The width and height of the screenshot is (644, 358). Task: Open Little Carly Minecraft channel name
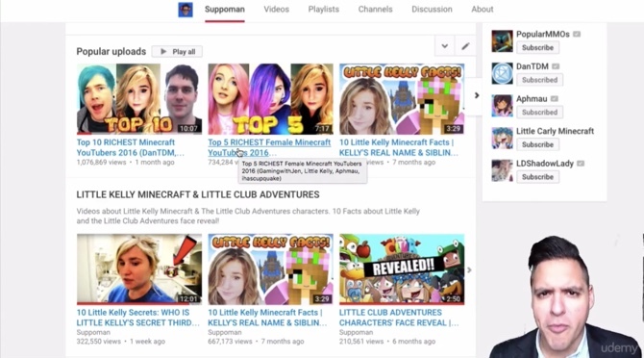(555, 131)
